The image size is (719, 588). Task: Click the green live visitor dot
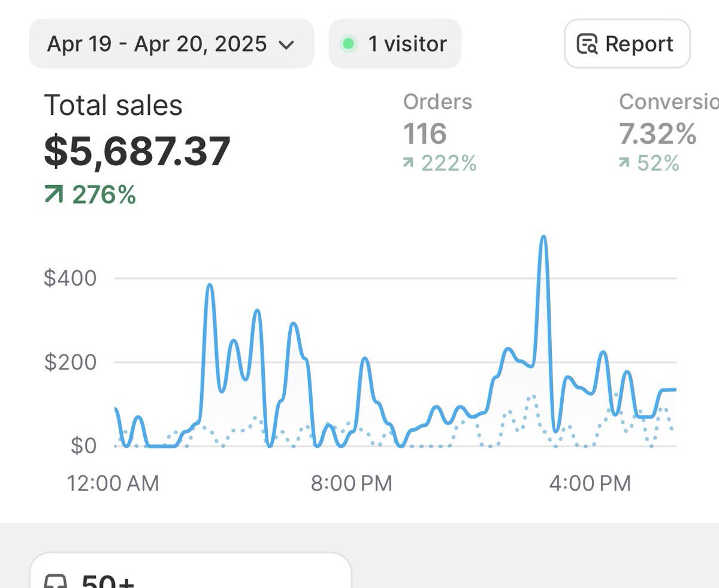(349, 44)
